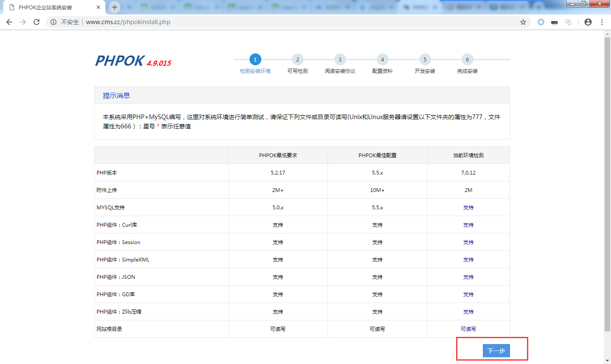Click the MYSQL支持 row label
The height and width of the screenshot is (364, 611).
point(110,208)
